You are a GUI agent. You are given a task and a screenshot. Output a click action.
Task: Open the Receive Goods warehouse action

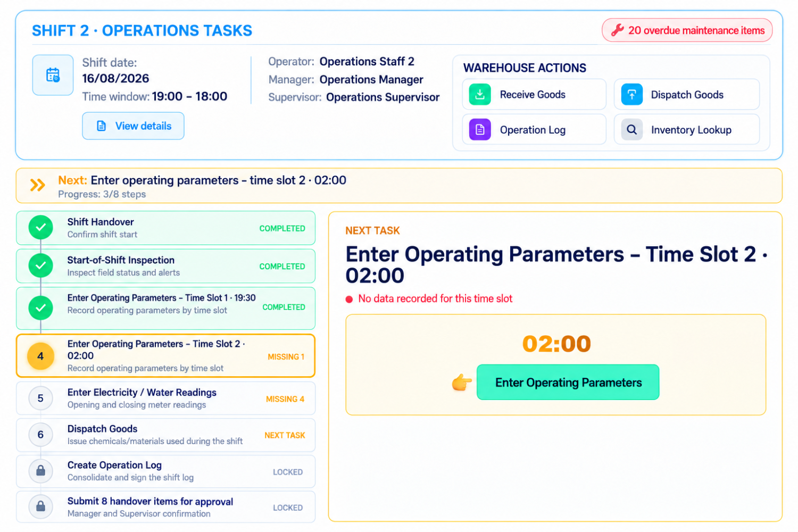pos(534,95)
